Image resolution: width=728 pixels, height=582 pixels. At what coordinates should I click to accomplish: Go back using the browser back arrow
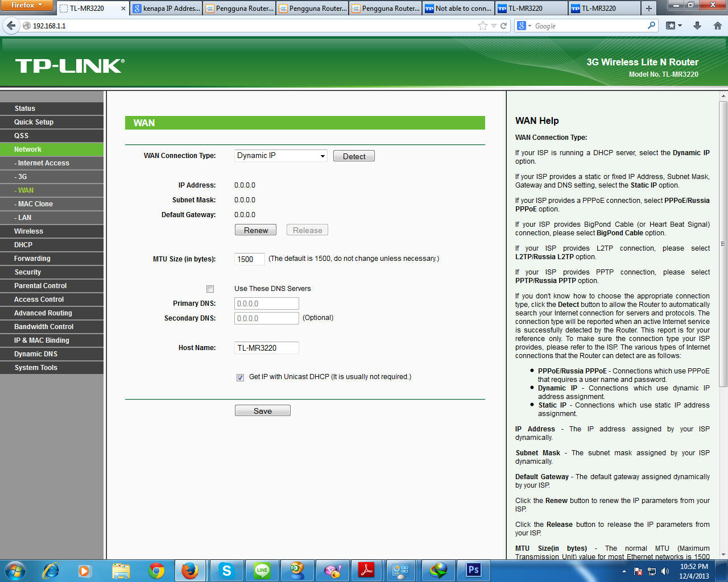click(11, 26)
